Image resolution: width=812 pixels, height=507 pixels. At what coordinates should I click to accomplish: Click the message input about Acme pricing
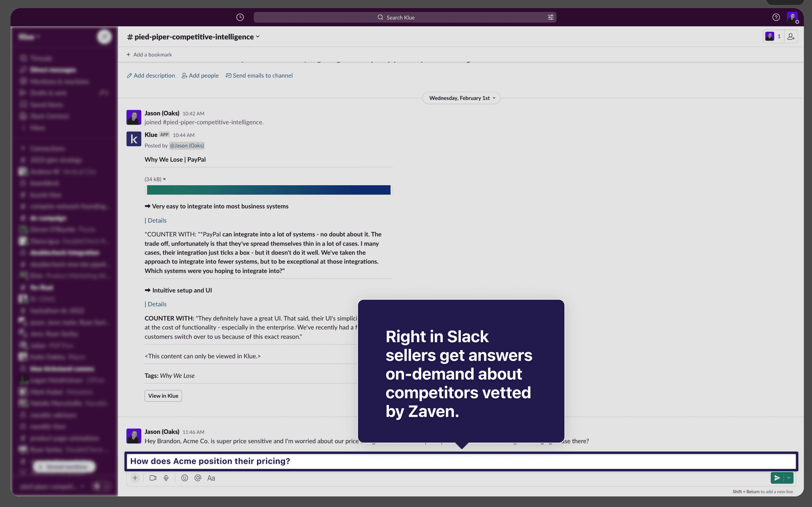tap(461, 461)
